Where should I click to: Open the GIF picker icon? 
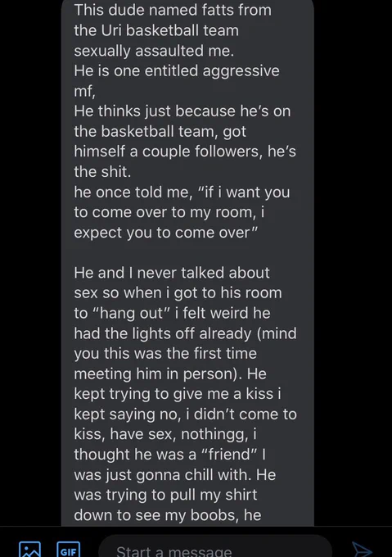(68, 550)
